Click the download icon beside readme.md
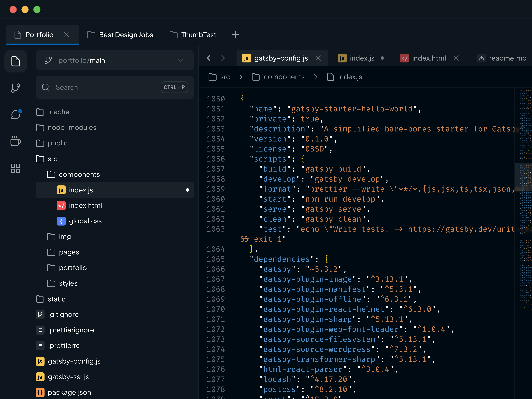 pos(481,58)
